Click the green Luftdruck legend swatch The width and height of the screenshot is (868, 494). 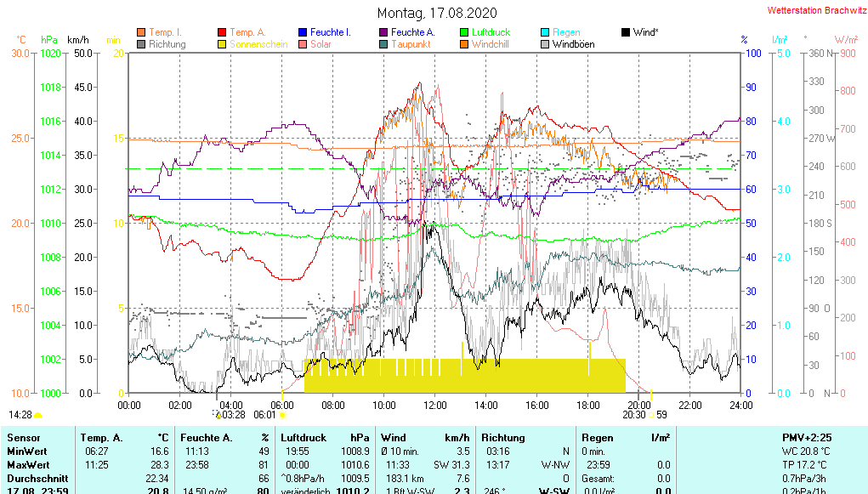click(464, 32)
